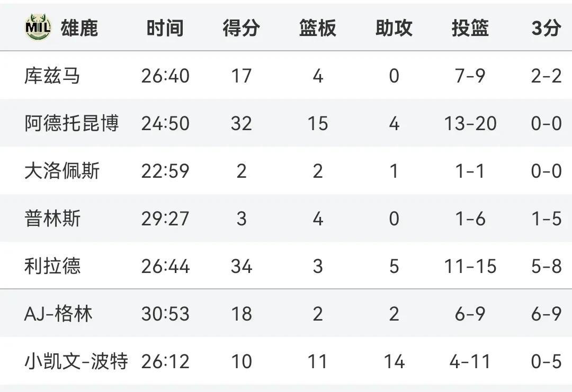Viewport: 572px width, 392px height.
Task: Click 小凯文-波特's 14 assists cell
Action: pos(394,362)
